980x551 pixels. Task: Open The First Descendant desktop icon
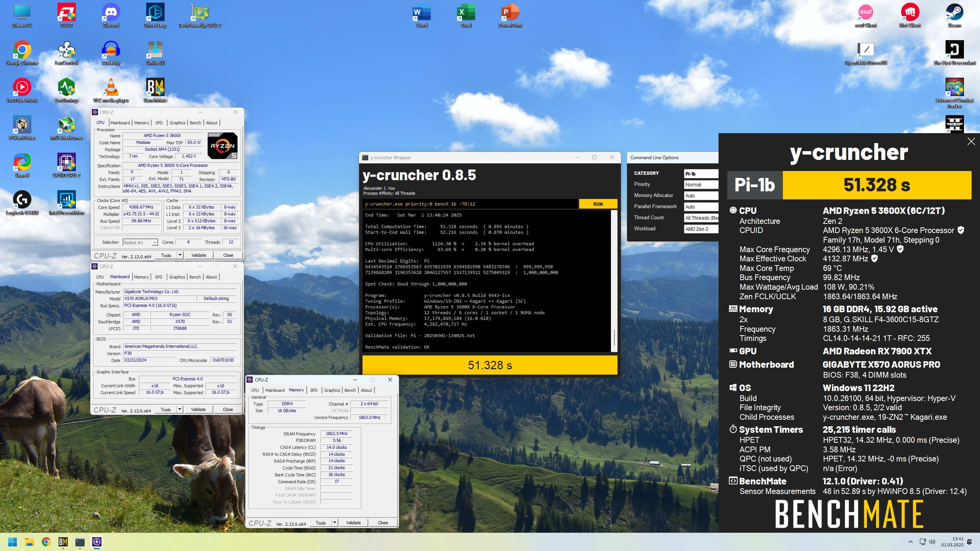point(954,53)
